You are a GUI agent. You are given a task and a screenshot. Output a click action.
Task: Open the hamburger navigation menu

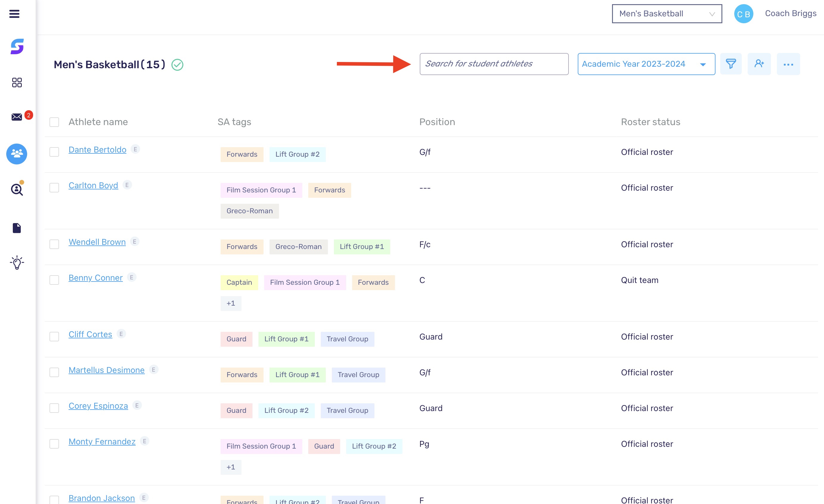point(14,14)
